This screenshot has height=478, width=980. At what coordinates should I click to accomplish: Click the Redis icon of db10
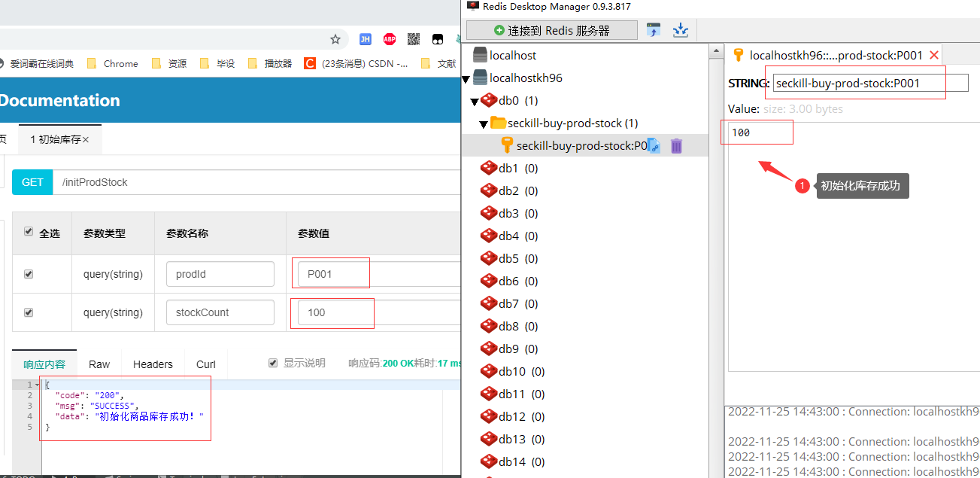(489, 371)
